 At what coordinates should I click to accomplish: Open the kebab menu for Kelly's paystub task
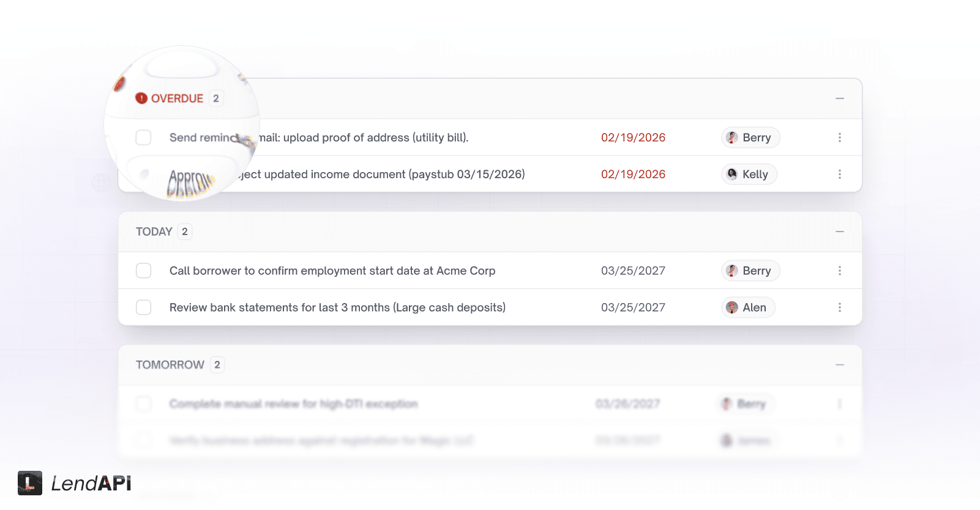[x=840, y=174]
